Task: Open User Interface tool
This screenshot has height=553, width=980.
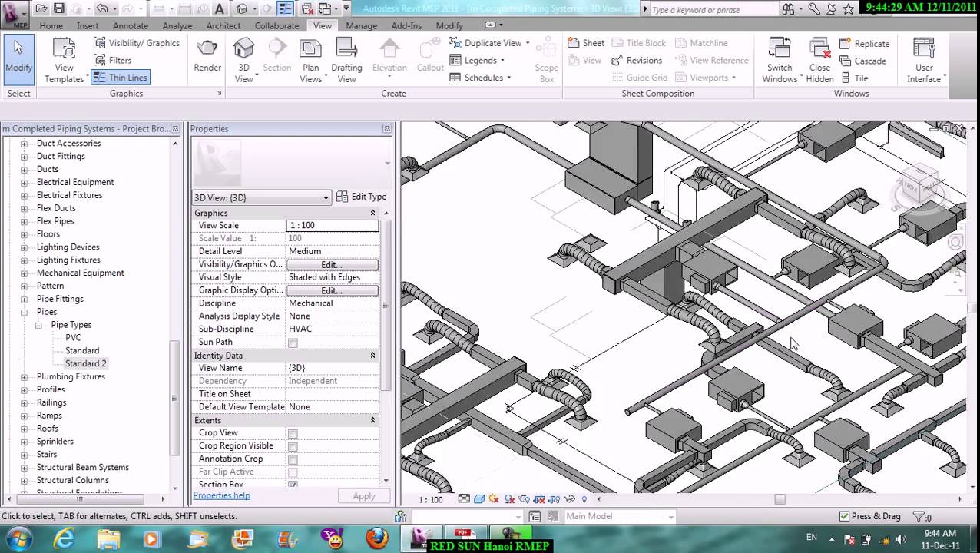Action: (924, 61)
